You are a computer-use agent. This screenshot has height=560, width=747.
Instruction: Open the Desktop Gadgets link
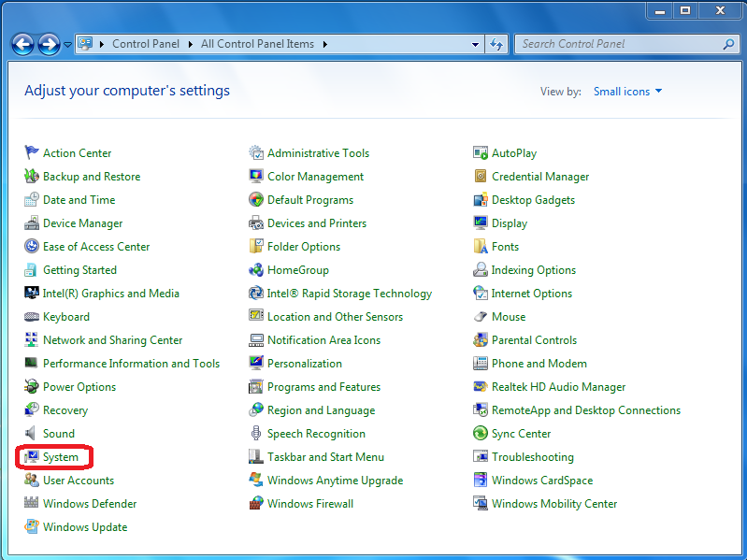533,200
